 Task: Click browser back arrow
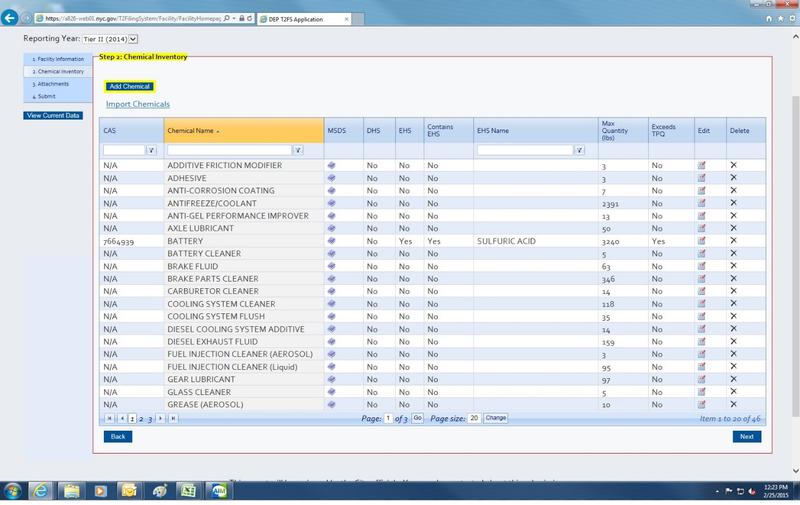9,18
